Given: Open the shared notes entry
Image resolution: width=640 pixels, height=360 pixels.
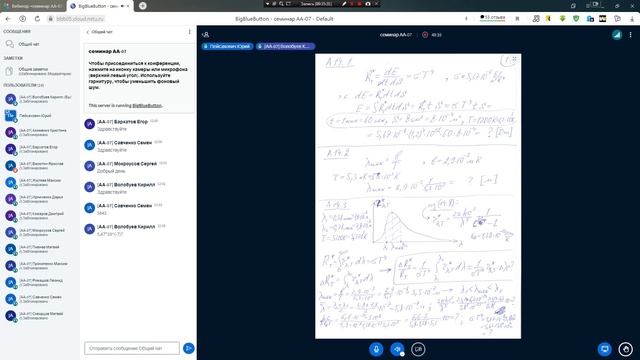Looking at the screenshot, I should (39, 71).
